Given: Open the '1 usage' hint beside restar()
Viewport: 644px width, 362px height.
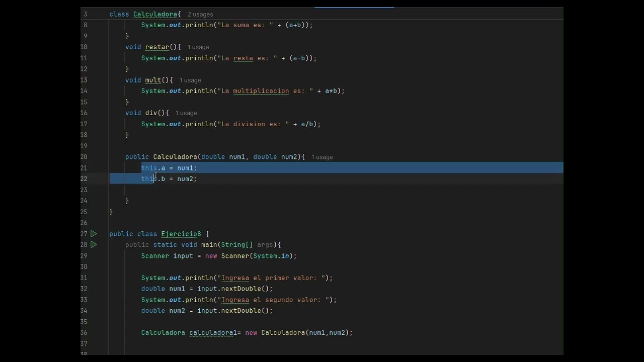Looking at the screenshot, I should (198, 47).
